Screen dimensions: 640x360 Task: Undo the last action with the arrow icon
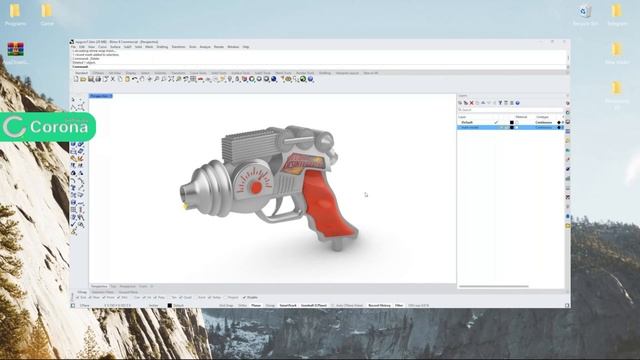[x=134, y=79]
